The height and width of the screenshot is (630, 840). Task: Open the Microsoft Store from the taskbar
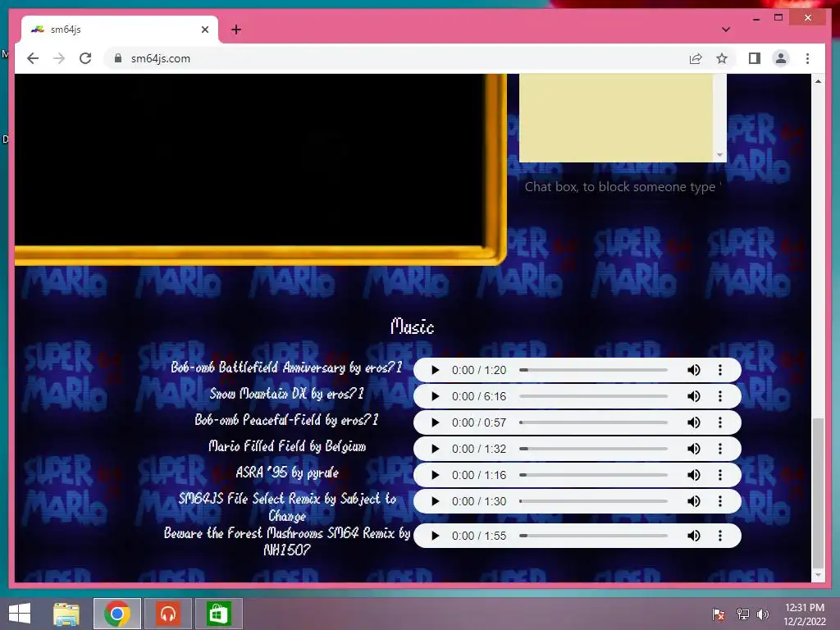pos(218,614)
